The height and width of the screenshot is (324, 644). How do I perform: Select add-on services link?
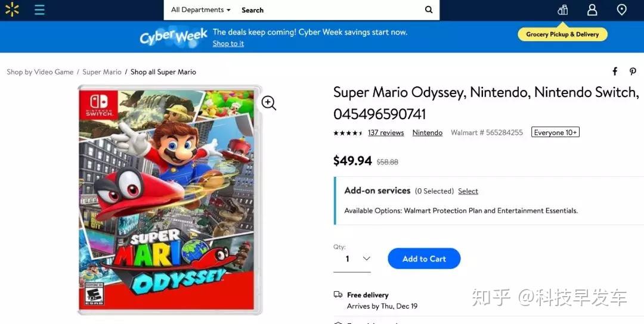pos(468,191)
